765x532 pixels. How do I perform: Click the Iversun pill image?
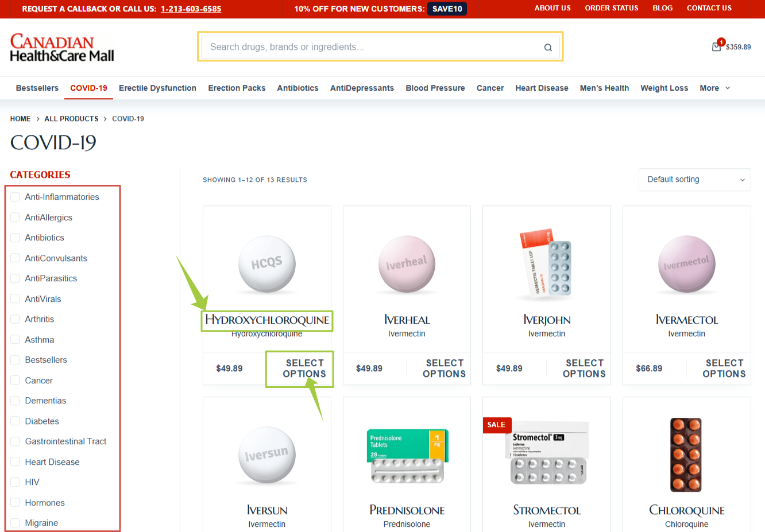pos(267,455)
